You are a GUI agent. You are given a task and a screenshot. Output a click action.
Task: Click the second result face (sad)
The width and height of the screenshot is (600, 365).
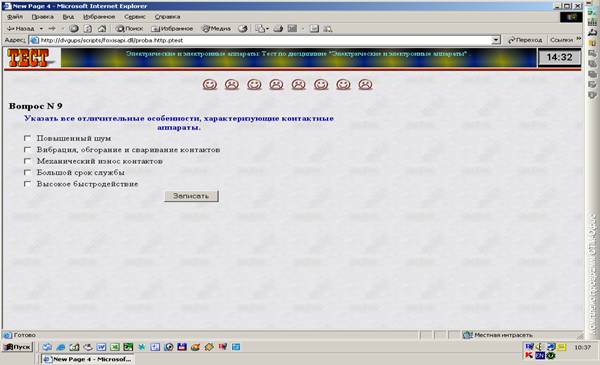pos(232,84)
